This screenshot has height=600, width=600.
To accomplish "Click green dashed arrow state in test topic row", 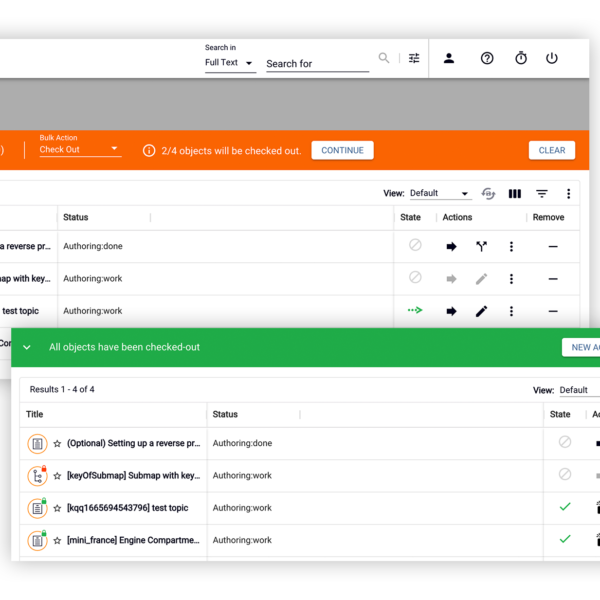I will 415,310.
